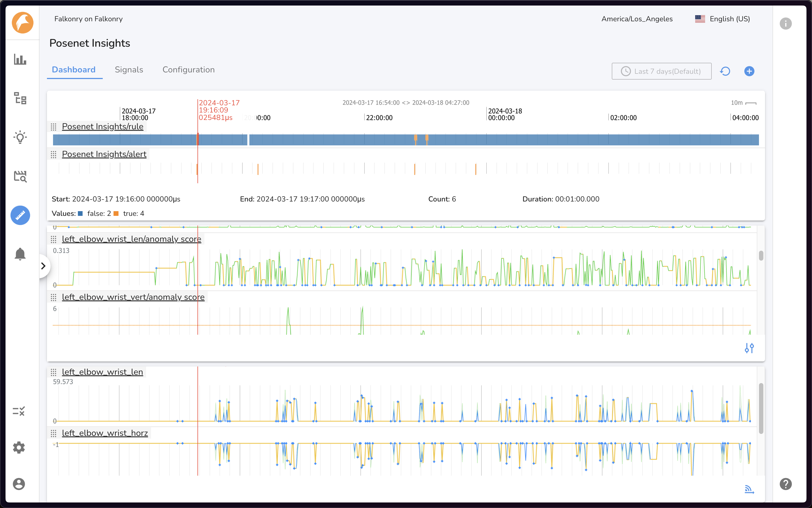Select the active ruler icon in sidebar
Image resolution: width=812 pixels, height=508 pixels.
tap(20, 215)
